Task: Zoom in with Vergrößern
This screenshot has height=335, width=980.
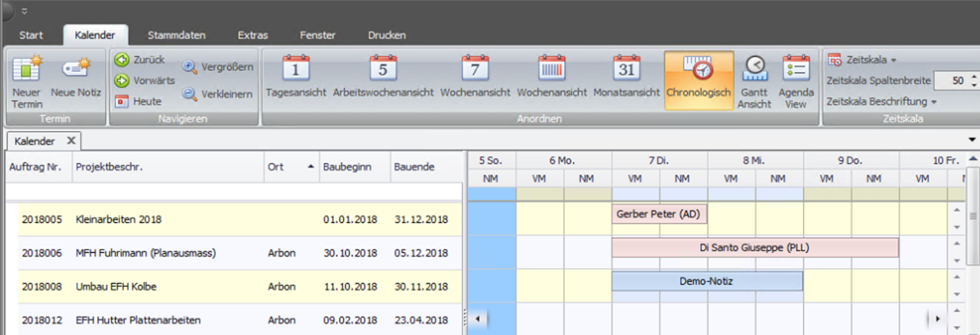Action: 217,67
